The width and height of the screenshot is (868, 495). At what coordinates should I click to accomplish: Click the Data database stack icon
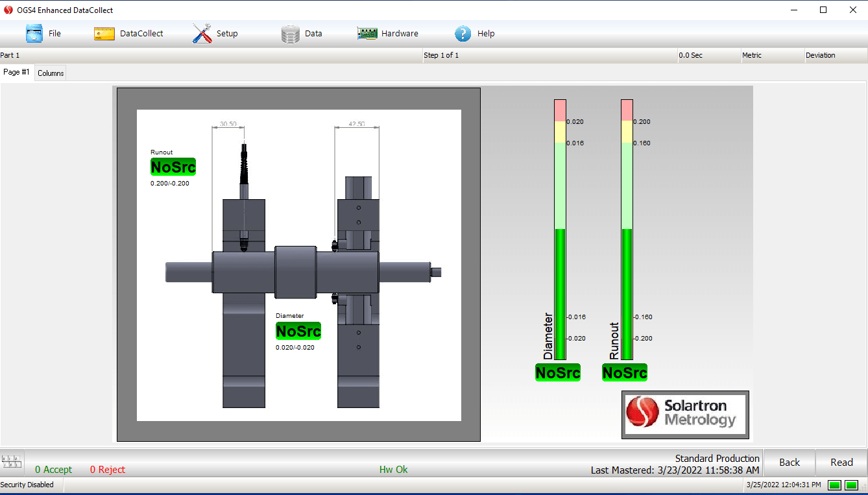click(x=291, y=33)
